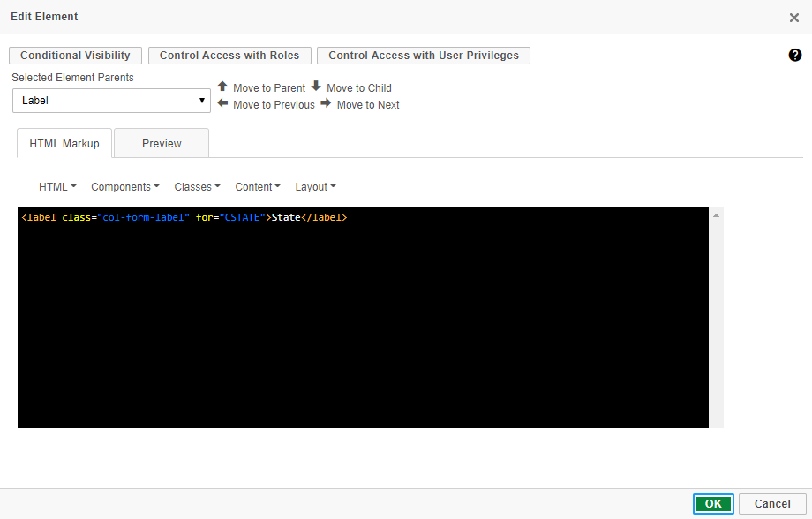Image resolution: width=812 pixels, height=519 pixels.
Task: Open Conditional Visibility settings
Action: [75, 56]
